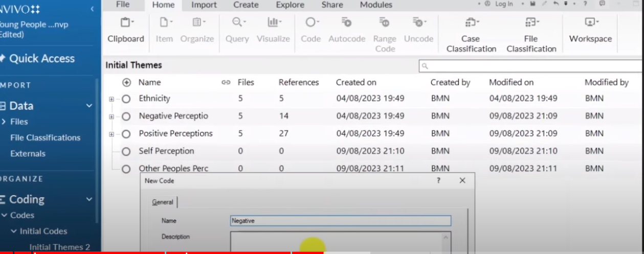The width and height of the screenshot is (644, 254).
Task: Click the Log In button
Action: pos(503,4)
